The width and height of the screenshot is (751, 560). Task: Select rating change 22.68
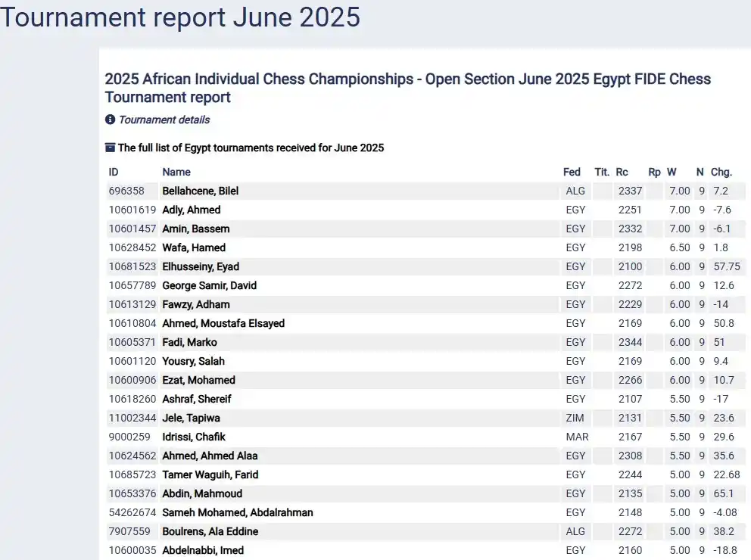[x=727, y=474]
